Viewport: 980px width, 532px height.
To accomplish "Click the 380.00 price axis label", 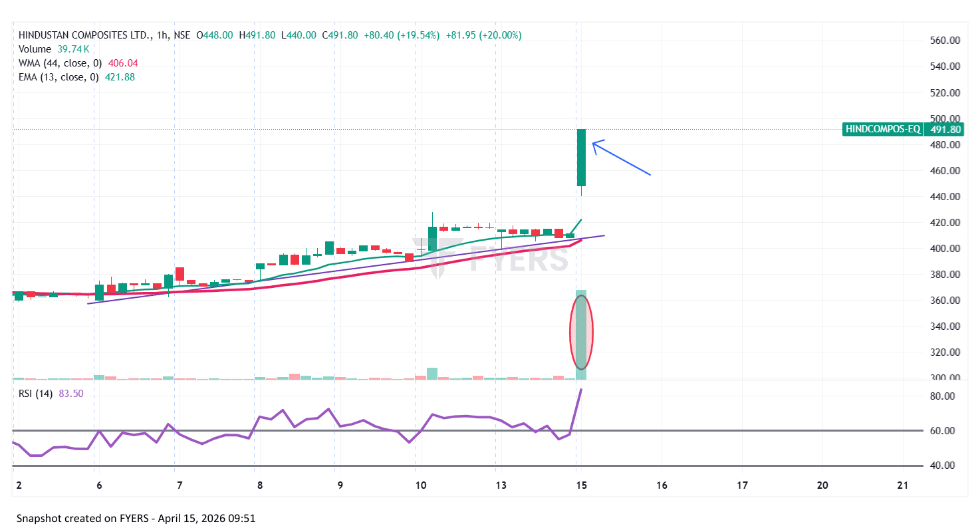I will pos(945,274).
